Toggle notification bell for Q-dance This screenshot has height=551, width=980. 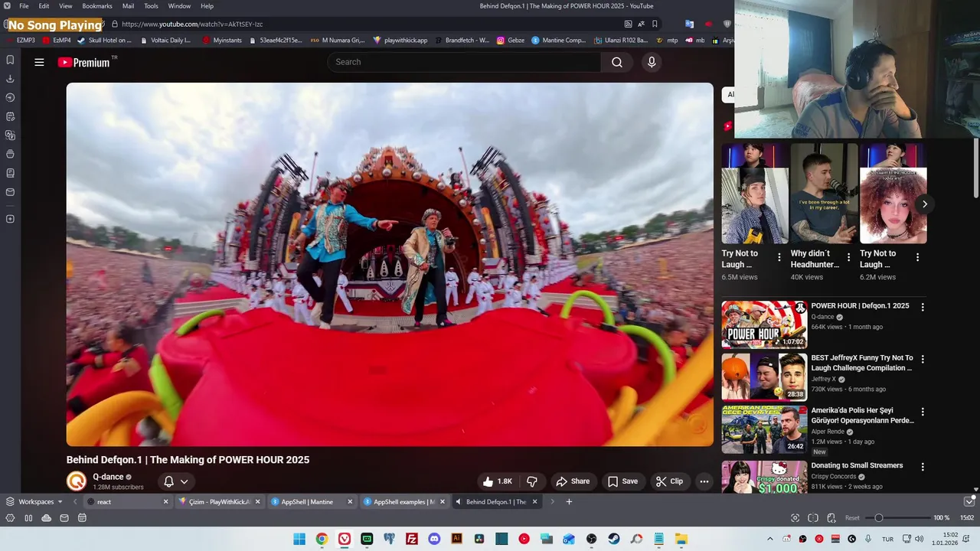coord(169,481)
